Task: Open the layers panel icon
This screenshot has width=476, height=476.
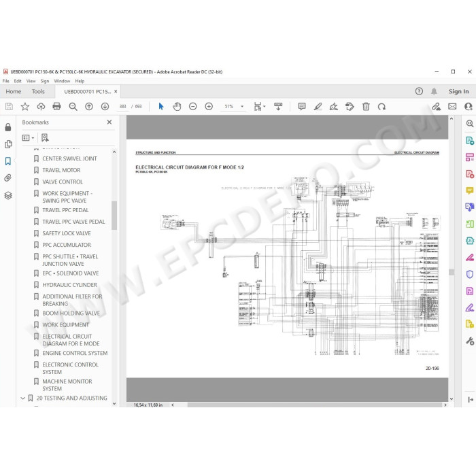Action: [x=8, y=195]
